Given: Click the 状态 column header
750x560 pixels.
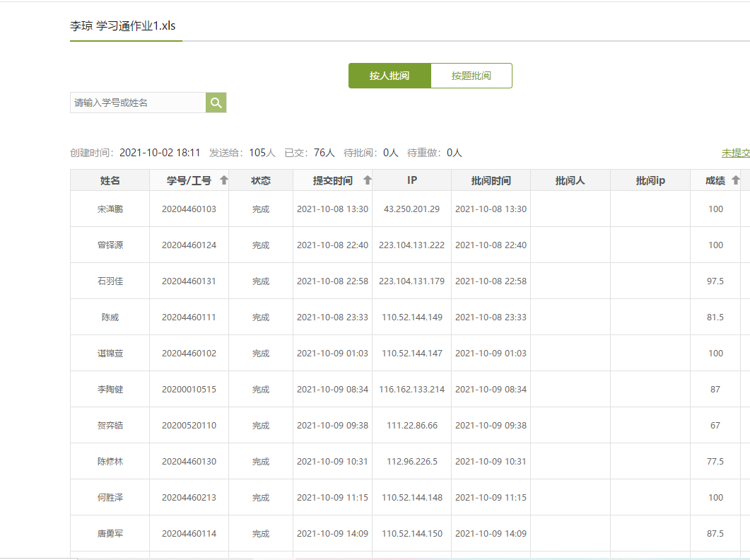Looking at the screenshot, I should (x=261, y=180).
